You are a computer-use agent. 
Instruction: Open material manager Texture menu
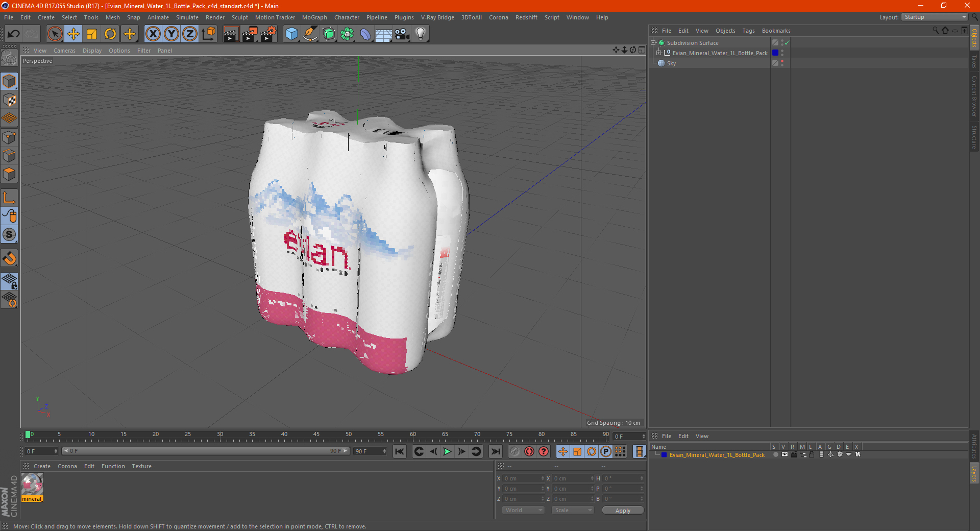pos(141,466)
